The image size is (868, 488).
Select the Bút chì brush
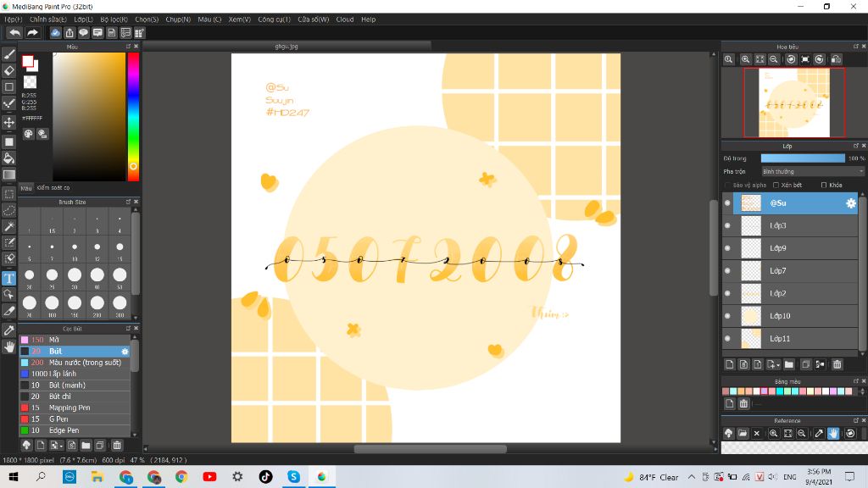[x=75, y=396]
